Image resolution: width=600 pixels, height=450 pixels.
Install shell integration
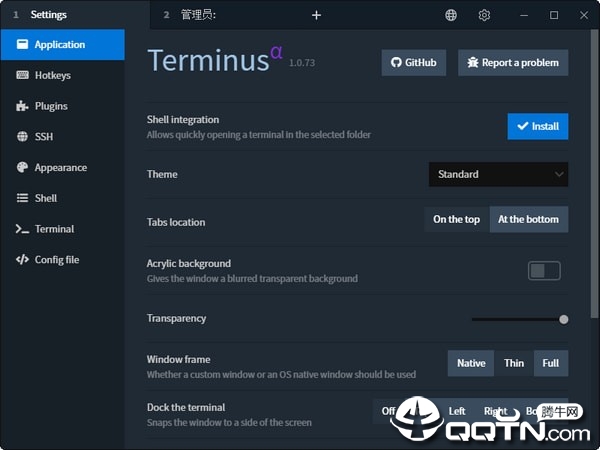[538, 126]
